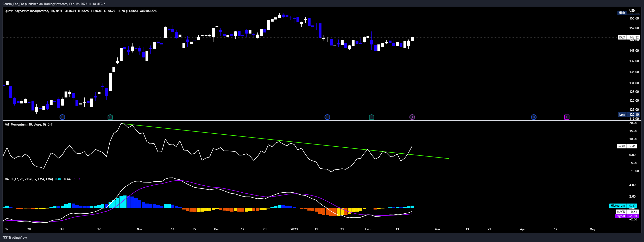Click the USD currency label above the price axis
The height and width of the screenshot is (242, 644).
632,11
